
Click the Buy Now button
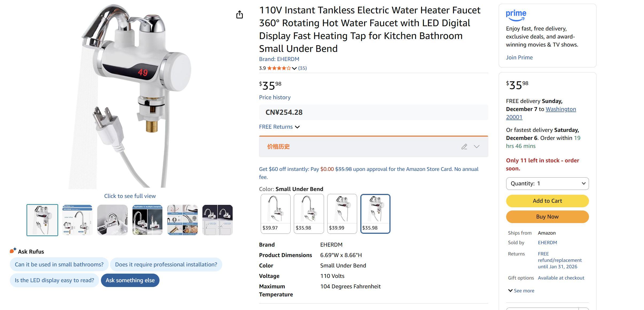click(547, 217)
